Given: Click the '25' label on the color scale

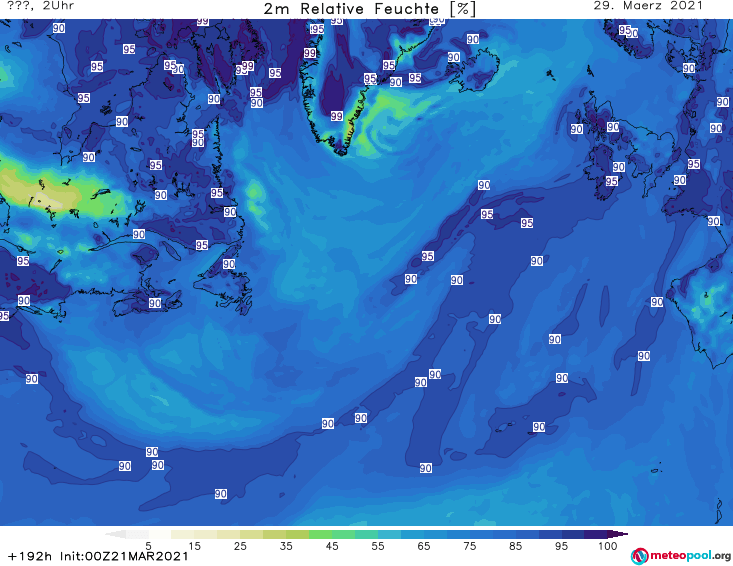Looking at the screenshot, I should (x=240, y=546).
